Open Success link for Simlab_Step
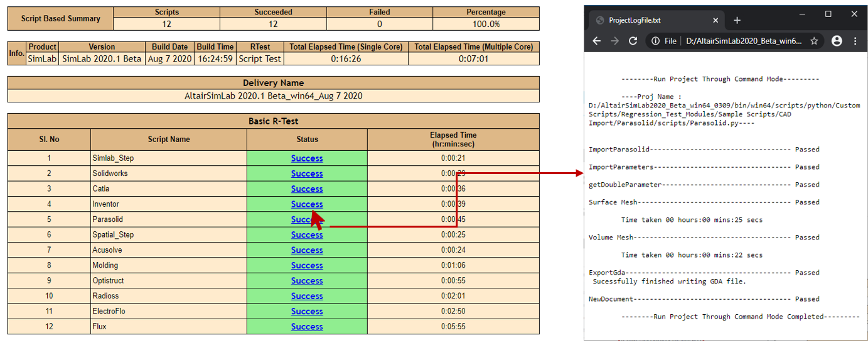The image size is (868, 345). [306, 158]
